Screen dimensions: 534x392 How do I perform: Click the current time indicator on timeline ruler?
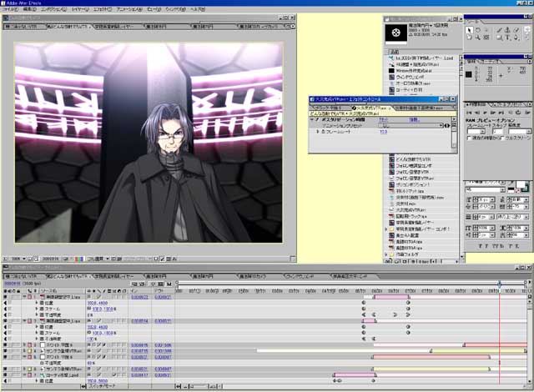(x=499, y=284)
